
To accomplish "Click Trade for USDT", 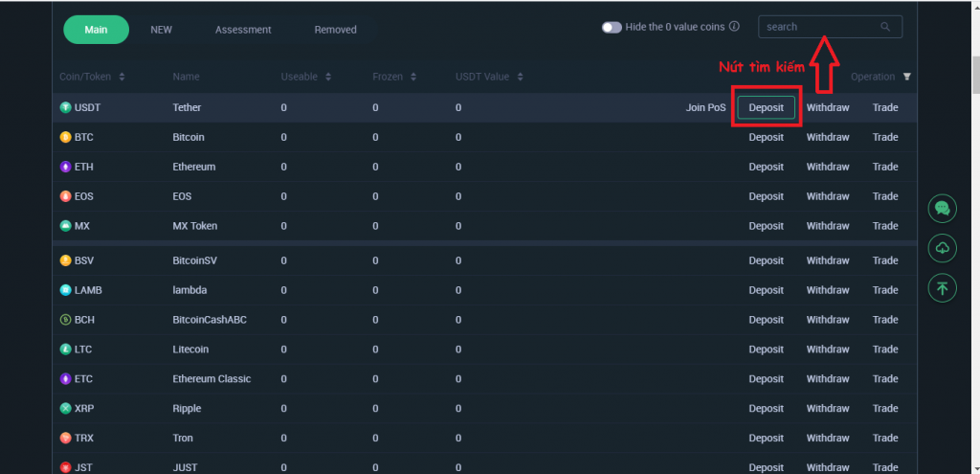I will pos(885,107).
